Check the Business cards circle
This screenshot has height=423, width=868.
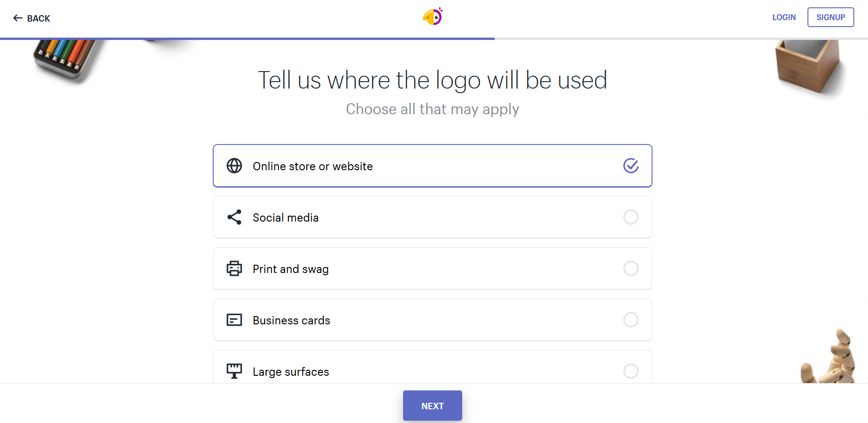(x=631, y=320)
